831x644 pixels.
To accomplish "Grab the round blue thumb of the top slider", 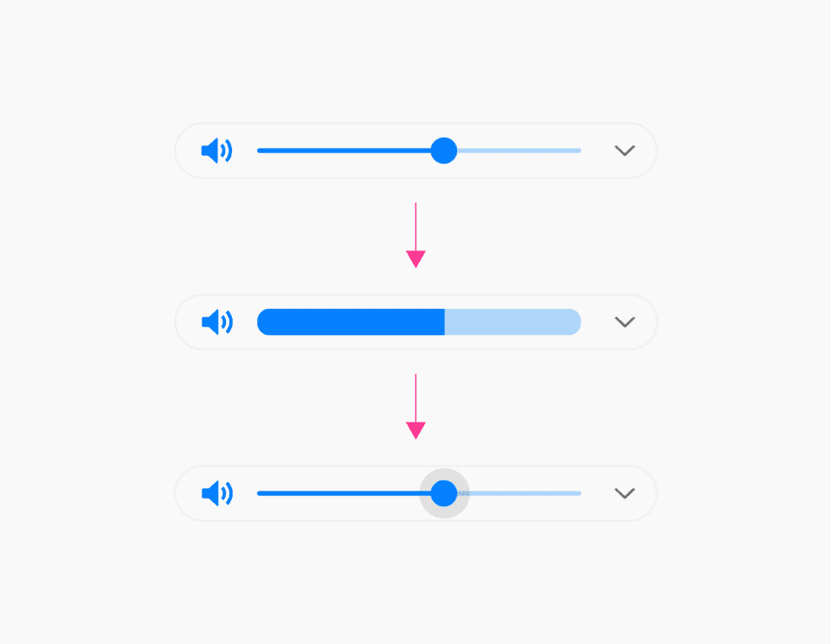I will [x=443, y=151].
